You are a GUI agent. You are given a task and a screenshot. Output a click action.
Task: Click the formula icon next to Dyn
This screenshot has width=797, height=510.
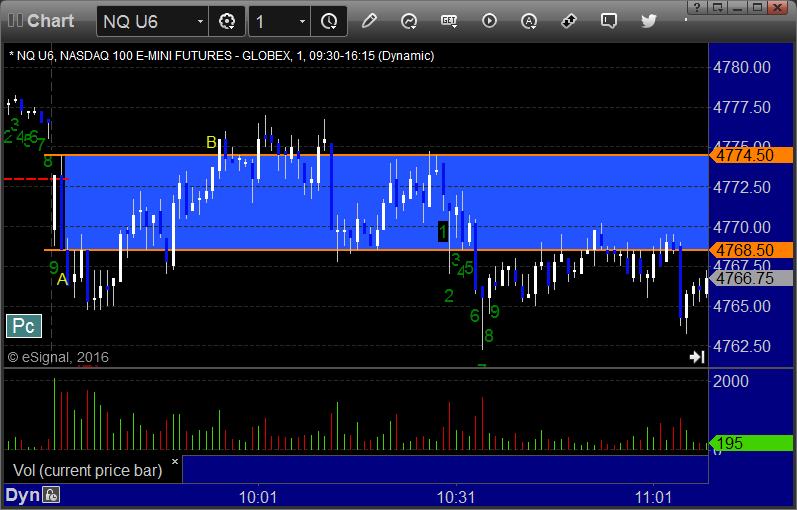[x=51, y=495]
